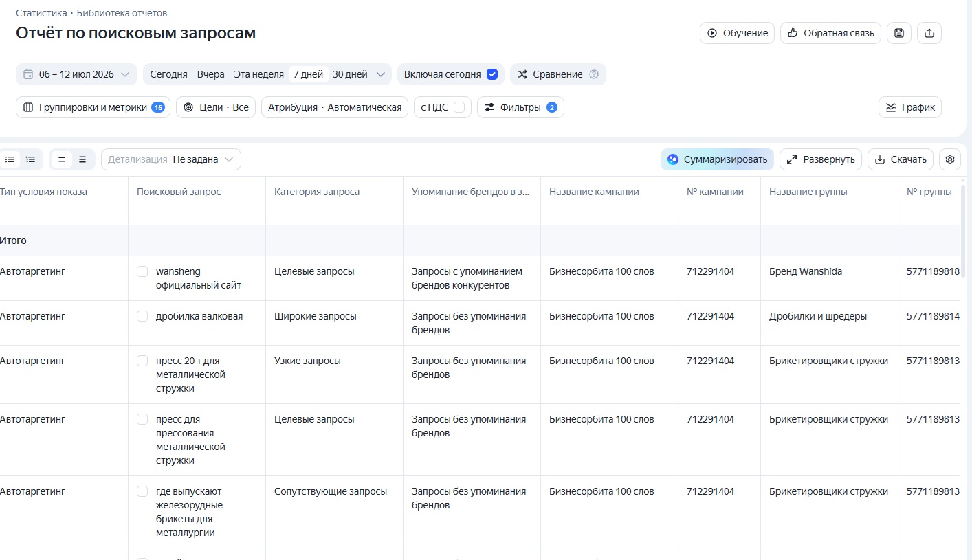
Task: Check the 'где выпускают железорудные брикеты' row
Action: tap(142, 491)
